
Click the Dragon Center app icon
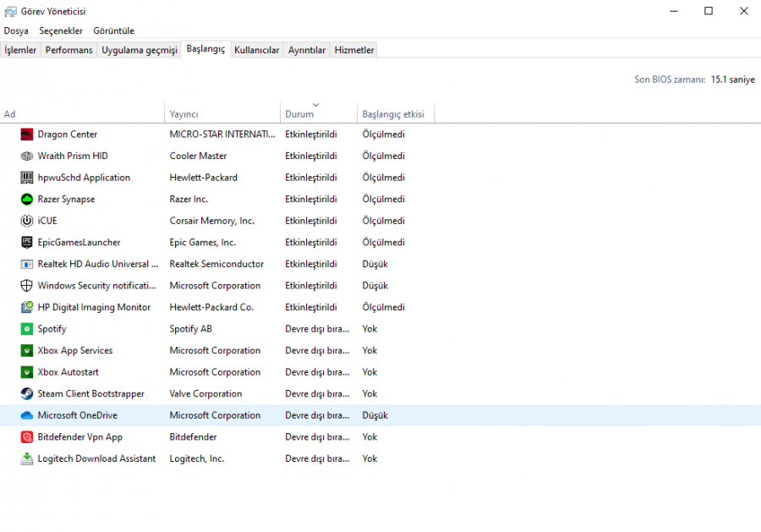(26, 134)
